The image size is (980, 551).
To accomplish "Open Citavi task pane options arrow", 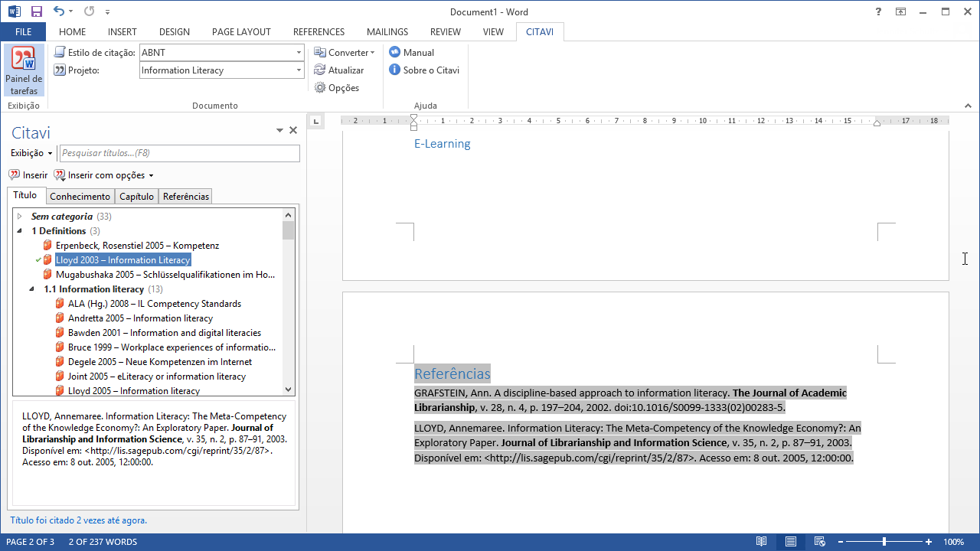I will [x=280, y=131].
